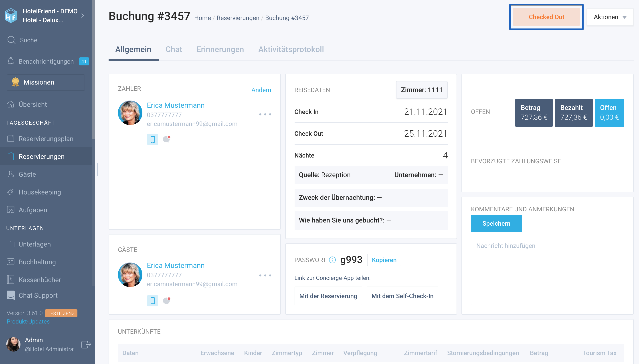Click the blue Offen amount tile
The height and width of the screenshot is (364, 639).
pos(609,113)
